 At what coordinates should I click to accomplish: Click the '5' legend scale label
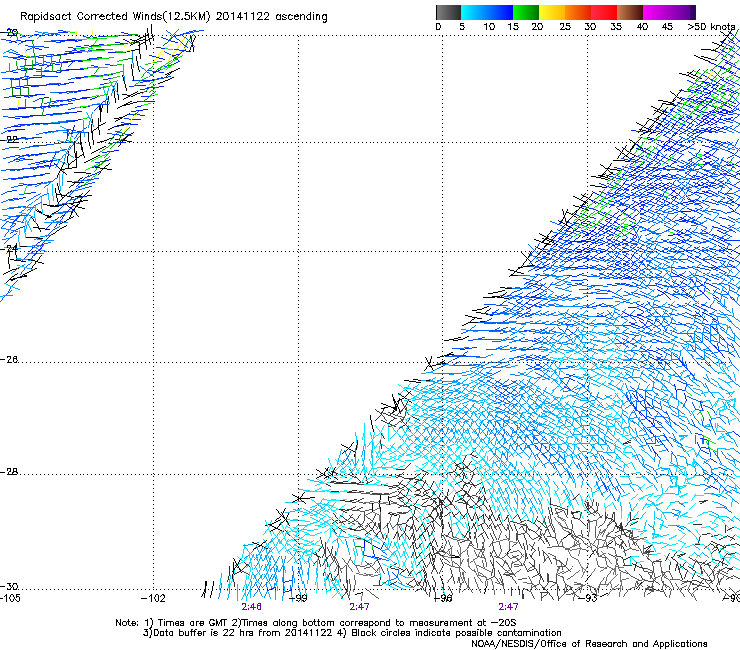click(x=462, y=27)
